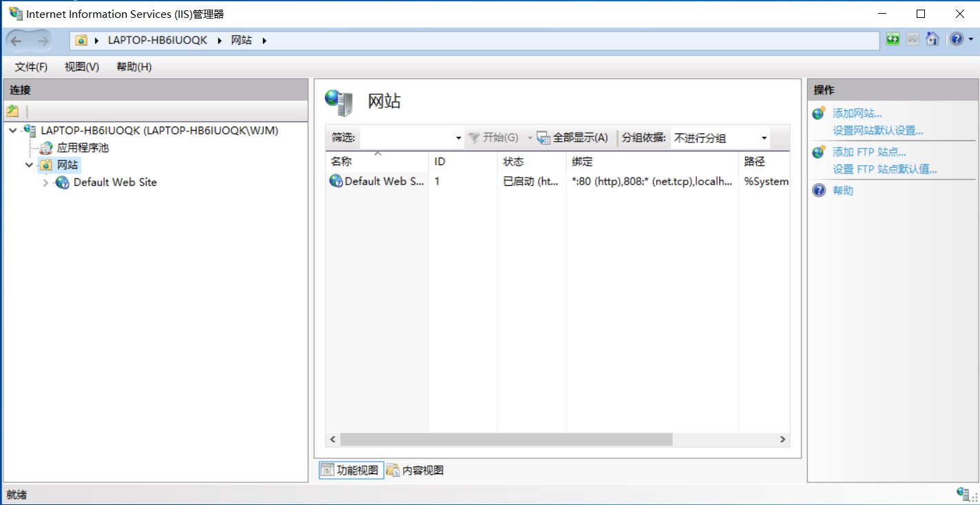
Task: Click the create connection icon in Connections pane
Action: 12,110
